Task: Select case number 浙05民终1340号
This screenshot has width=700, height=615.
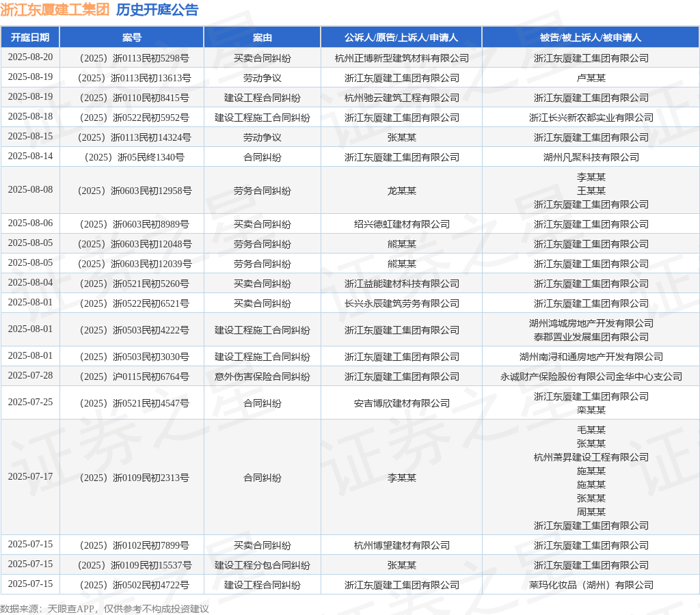Action: click(x=151, y=158)
